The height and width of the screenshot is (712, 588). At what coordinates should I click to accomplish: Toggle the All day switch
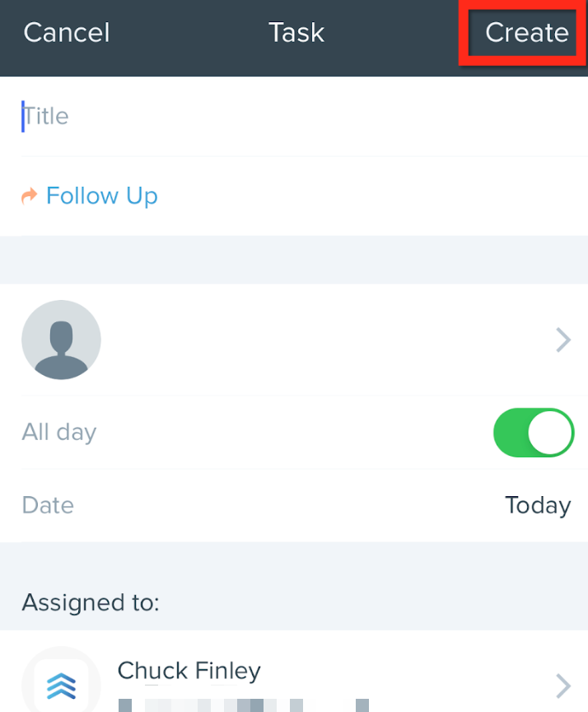[534, 433]
